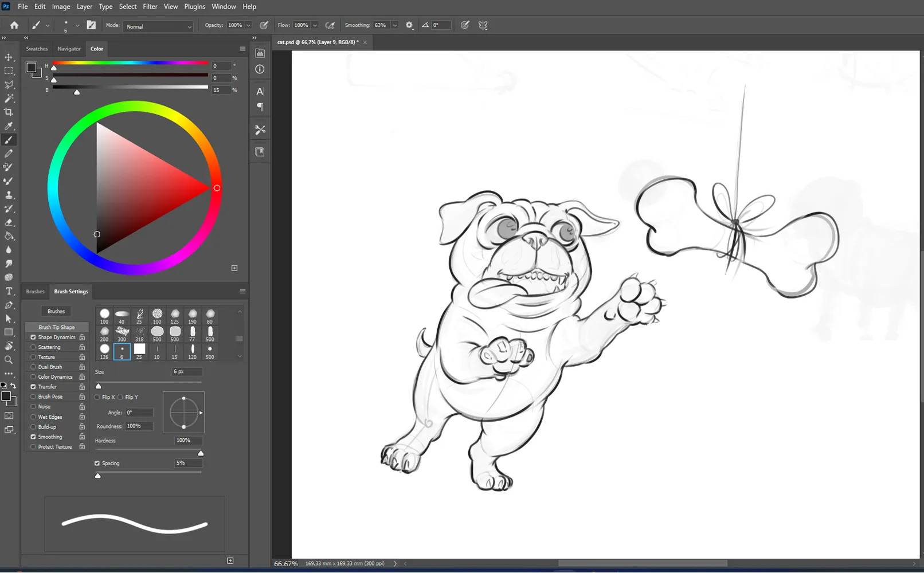Viewport: 924px width, 573px height.
Task: Select the Type tool
Action: click(x=9, y=291)
